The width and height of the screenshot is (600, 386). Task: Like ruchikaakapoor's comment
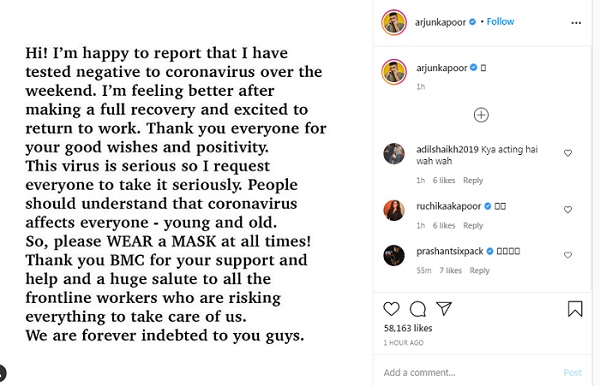[568, 209]
